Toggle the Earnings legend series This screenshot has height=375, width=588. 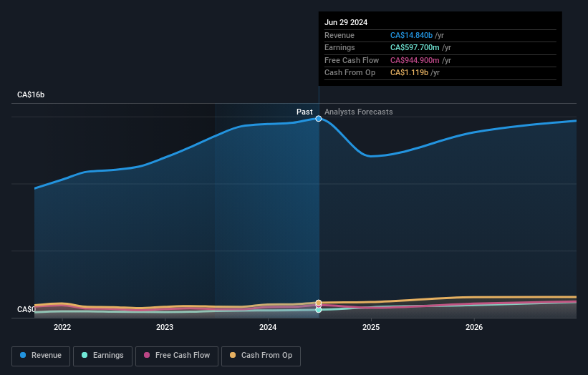pyautogui.click(x=102, y=356)
